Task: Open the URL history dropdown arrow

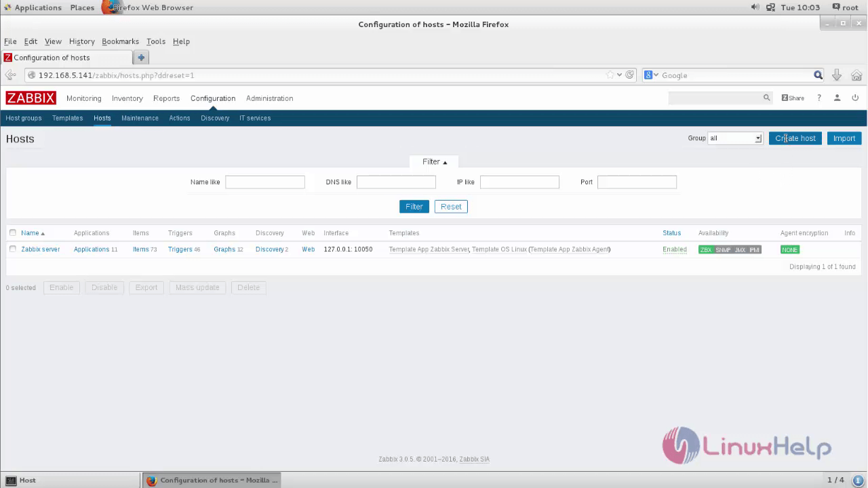Action: 620,75
